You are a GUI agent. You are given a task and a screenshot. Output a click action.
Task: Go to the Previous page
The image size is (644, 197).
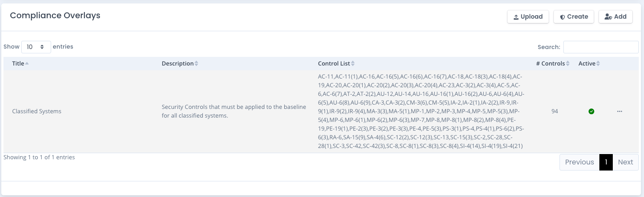pyautogui.click(x=579, y=162)
